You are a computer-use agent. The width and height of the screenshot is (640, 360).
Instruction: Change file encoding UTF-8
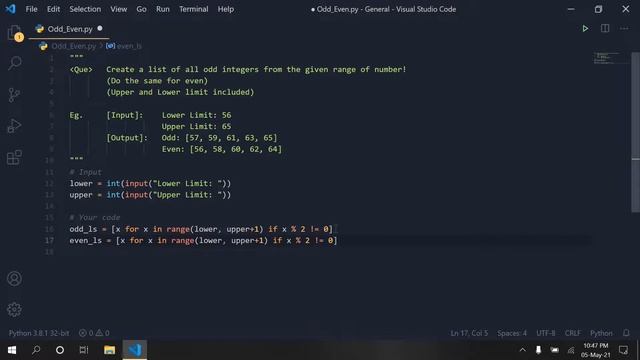(x=546, y=333)
